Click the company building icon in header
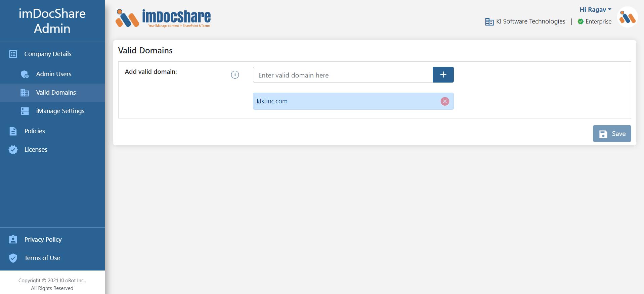 pyautogui.click(x=489, y=22)
